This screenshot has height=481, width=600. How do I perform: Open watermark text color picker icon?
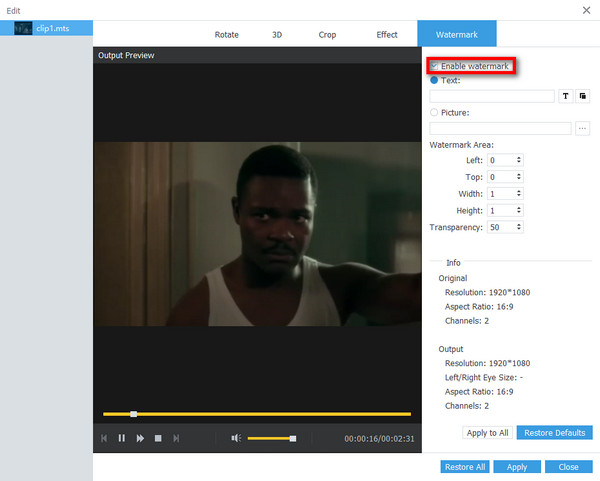coord(583,96)
